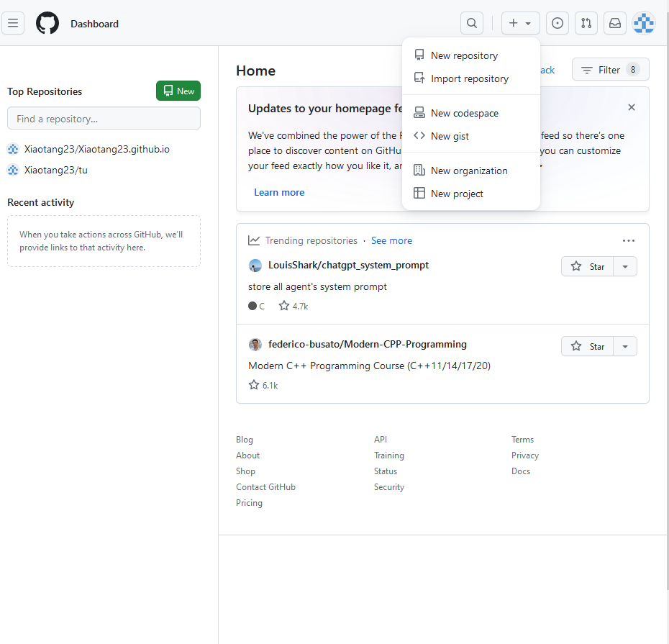
Task: Click See more trending repositories
Action: [391, 241]
